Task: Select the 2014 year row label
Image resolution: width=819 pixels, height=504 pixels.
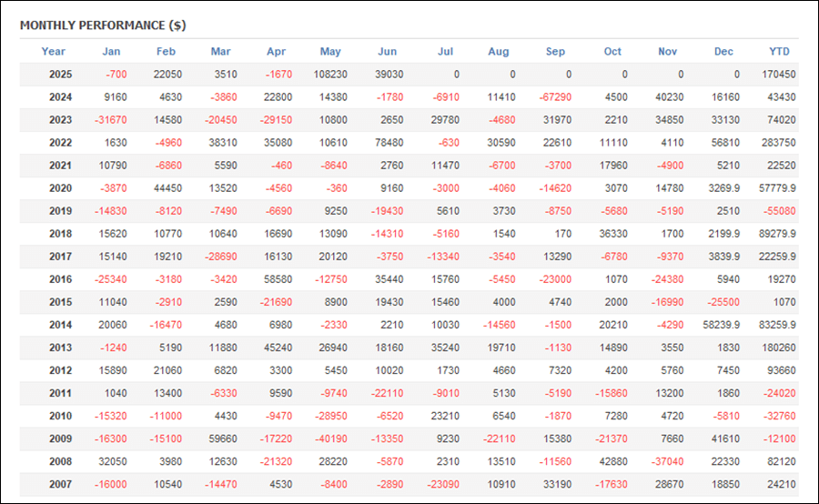Action: pos(61,325)
